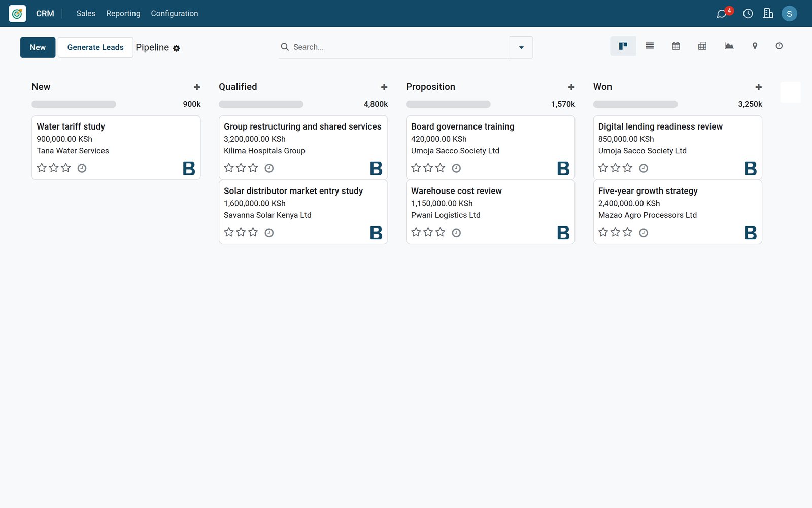
Task: Add a quick lead in Proposition column
Action: click(571, 87)
